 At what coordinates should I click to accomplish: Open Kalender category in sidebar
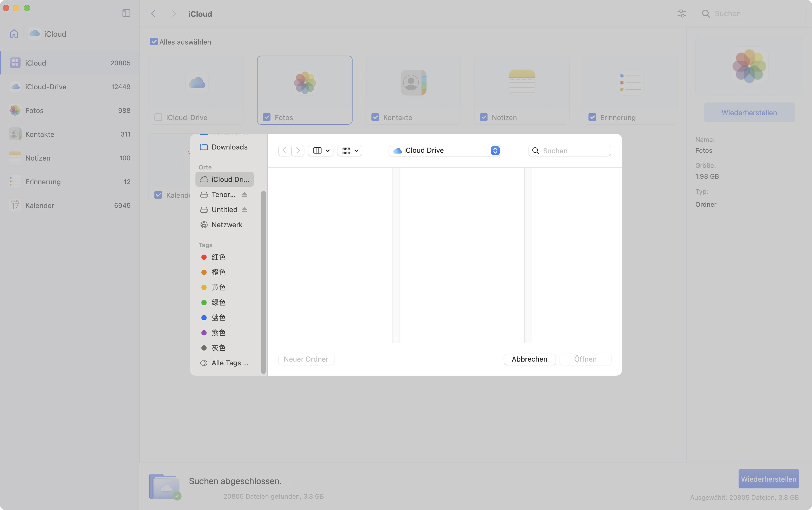[x=70, y=205]
